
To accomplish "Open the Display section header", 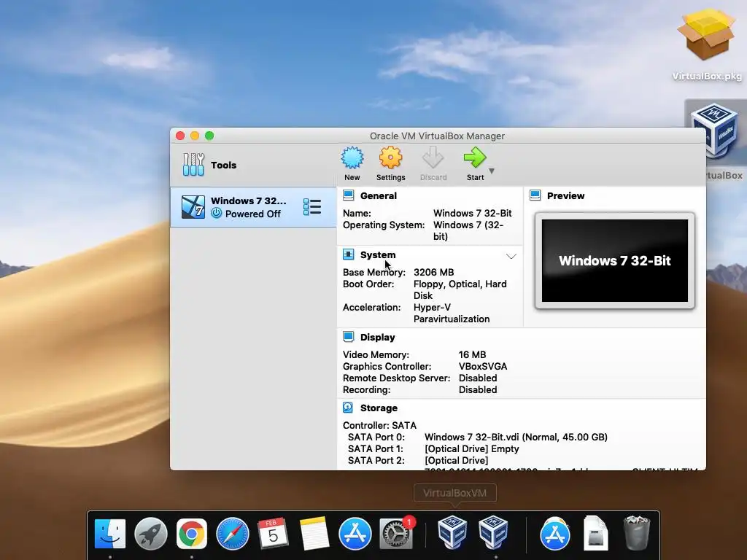I will (377, 337).
